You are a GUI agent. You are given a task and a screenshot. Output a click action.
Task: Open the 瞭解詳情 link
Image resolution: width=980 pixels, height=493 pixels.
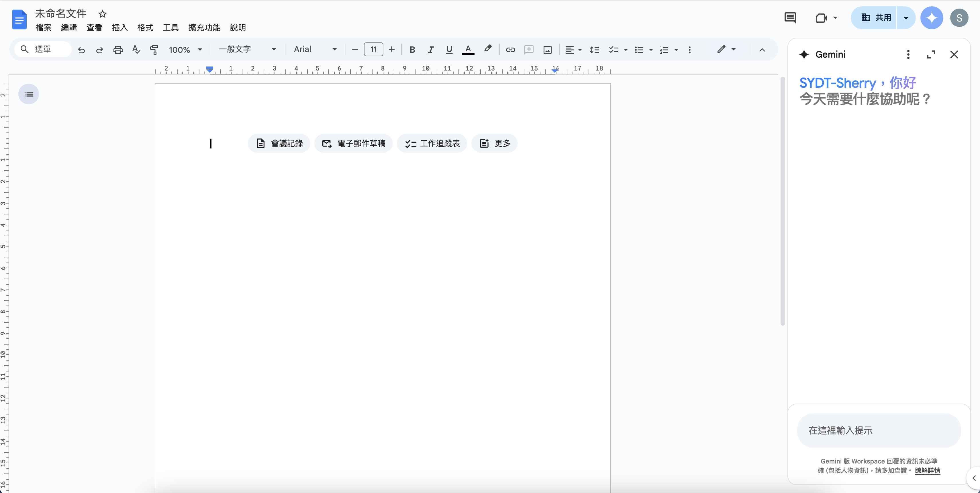pyautogui.click(x=927, y=471)
